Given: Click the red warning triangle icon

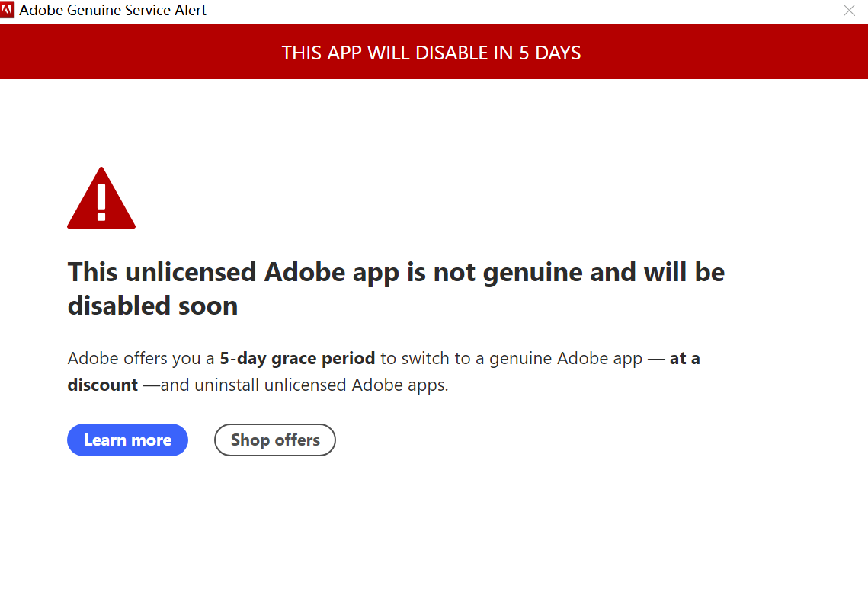Looking at the screenshot, I should (x=101, y=198).
